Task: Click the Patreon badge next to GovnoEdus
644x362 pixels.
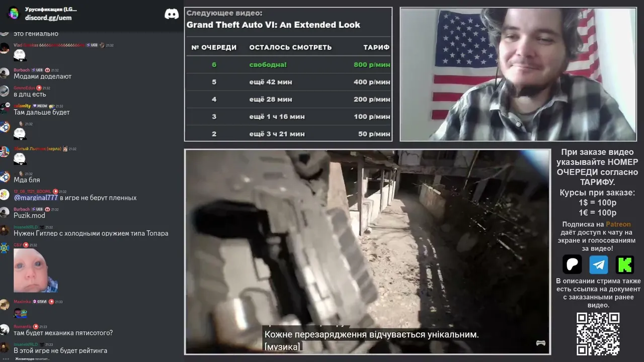Action: coord(39,88)
